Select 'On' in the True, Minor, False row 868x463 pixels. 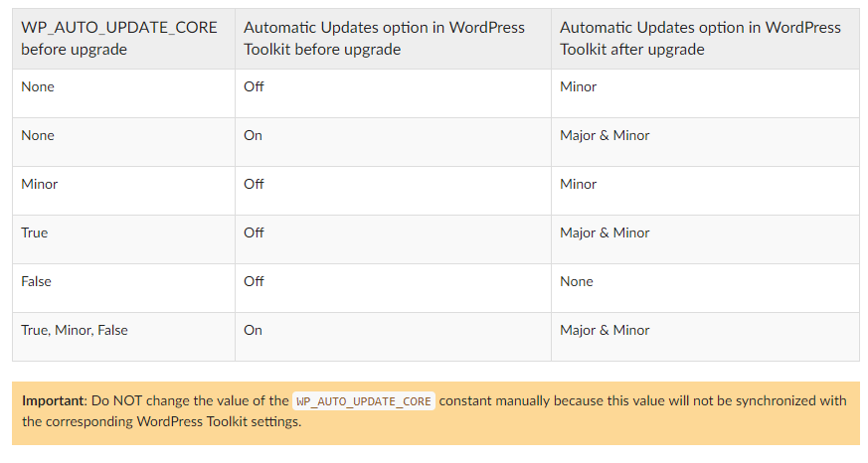253,330
